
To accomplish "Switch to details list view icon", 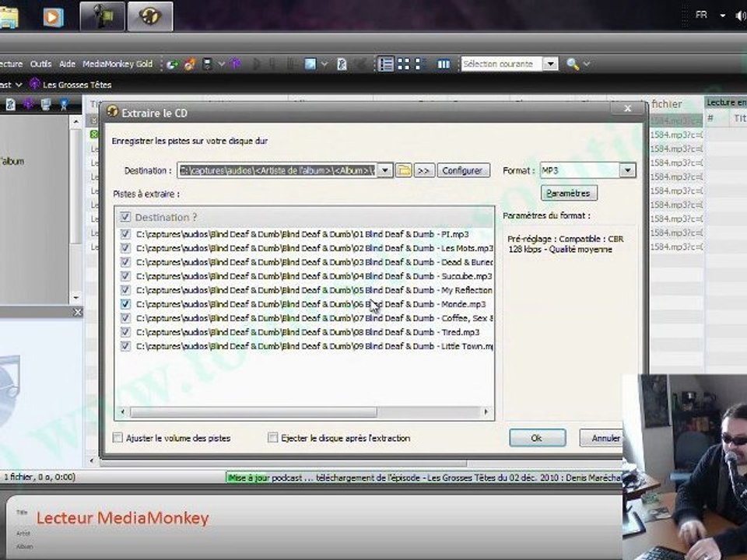I will click(x=385, y=64).
